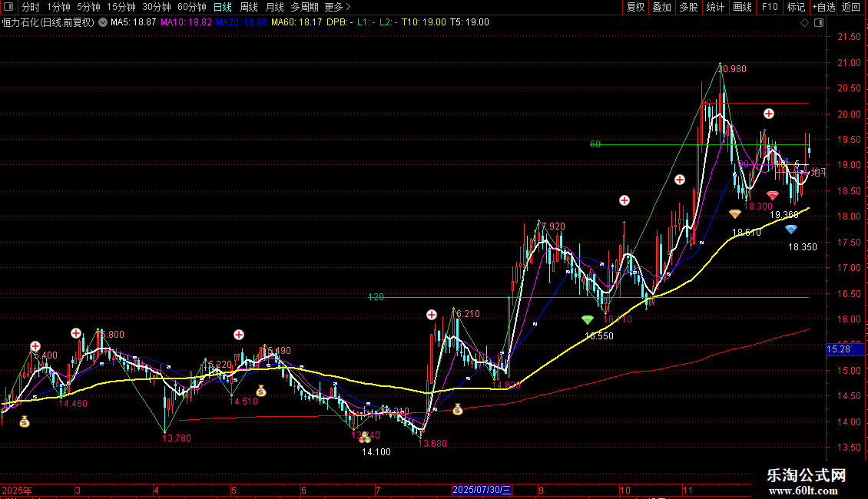
Task: Click the plus marker above 15.400 peak
Action: (35, 346)
